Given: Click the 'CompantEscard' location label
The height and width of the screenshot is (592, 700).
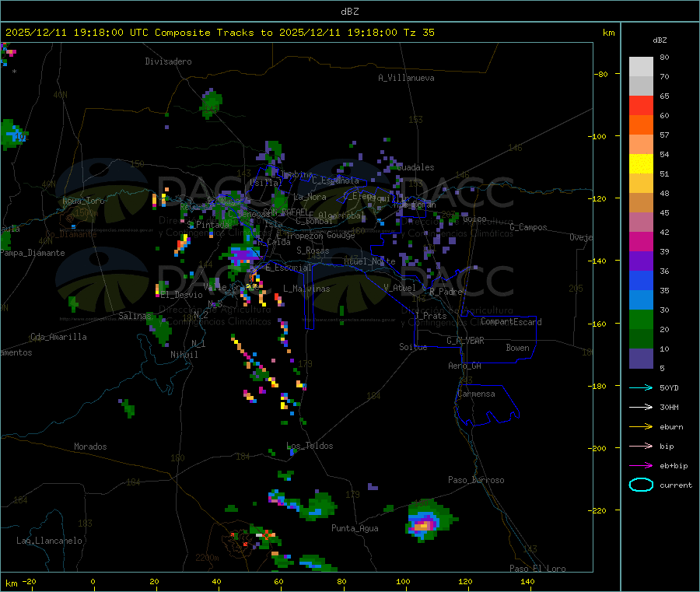Looking at the screenshot, I should (511, 322).
